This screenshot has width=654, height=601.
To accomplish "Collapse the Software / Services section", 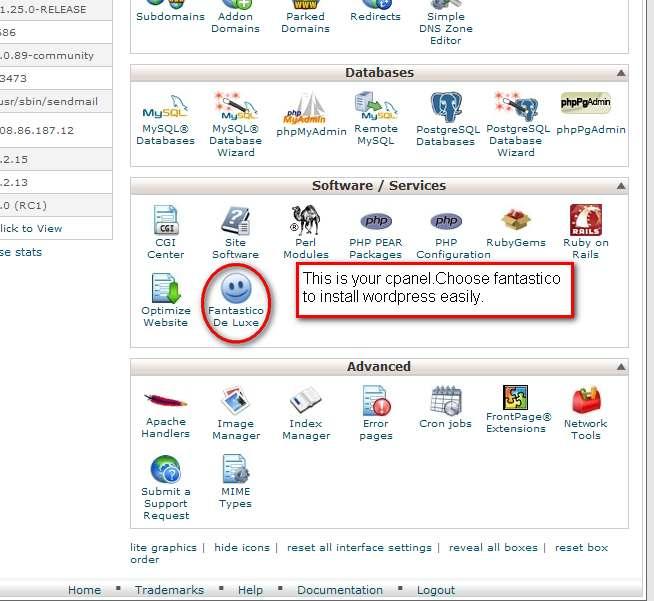I will click(x=620, y=186).
